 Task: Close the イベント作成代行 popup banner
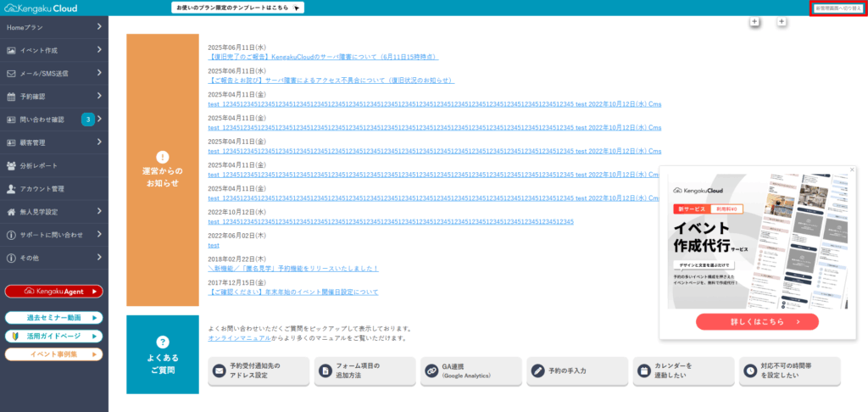pos(852,170)
